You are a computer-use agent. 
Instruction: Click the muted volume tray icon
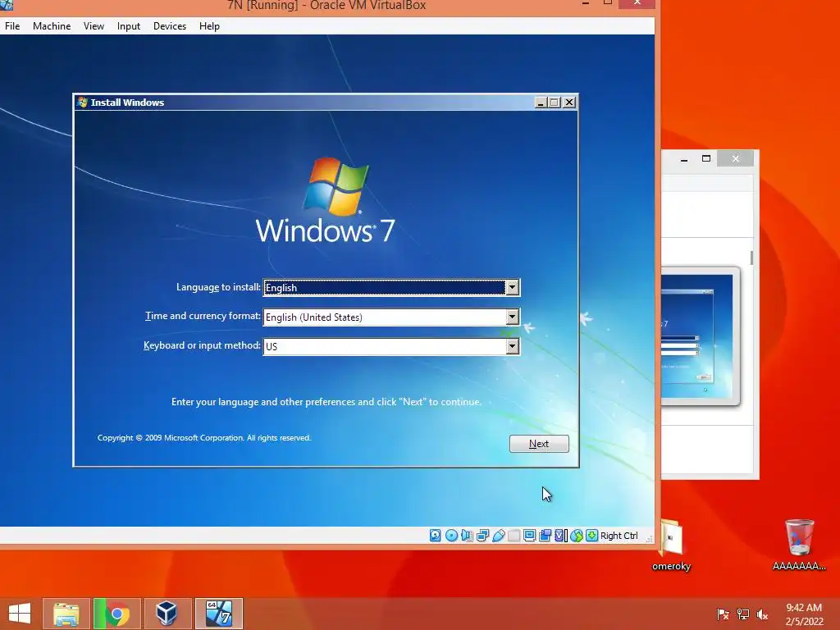pos(762,614)
